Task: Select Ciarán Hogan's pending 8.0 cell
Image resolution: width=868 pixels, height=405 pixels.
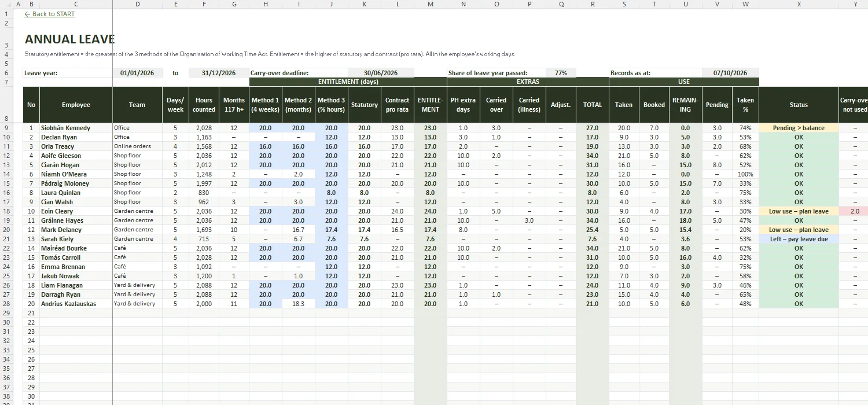Action: tap(717, 165)
